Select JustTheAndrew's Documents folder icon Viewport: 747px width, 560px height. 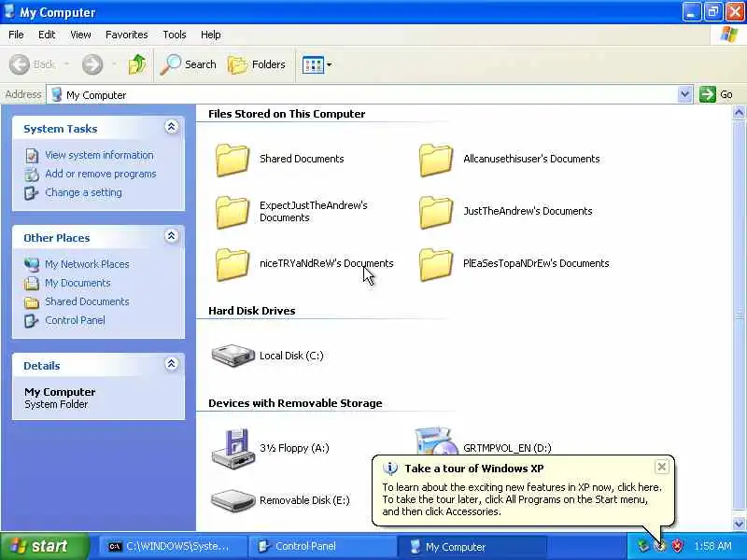(x=436, y=213)
